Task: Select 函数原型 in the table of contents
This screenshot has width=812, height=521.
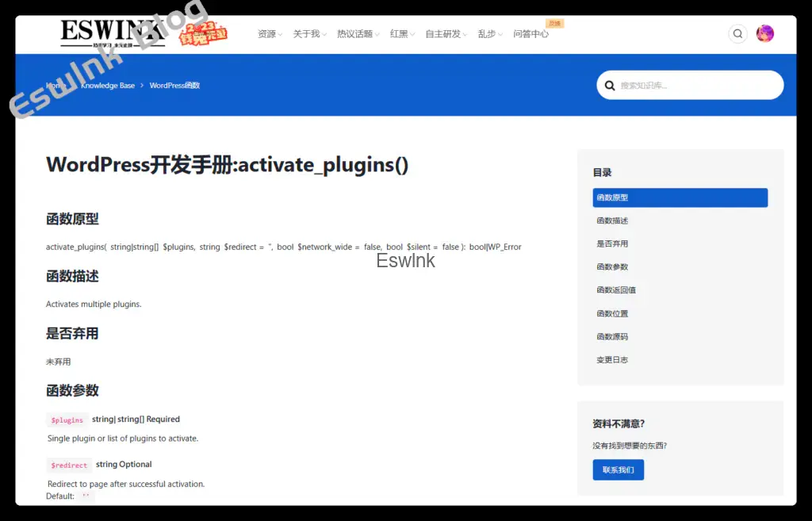Action: coord(680,197)
